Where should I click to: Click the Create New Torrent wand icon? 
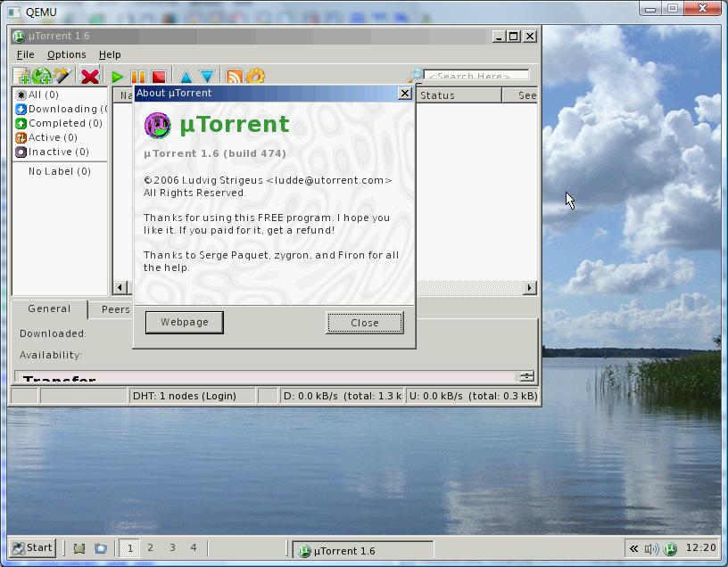coord(62,78)
